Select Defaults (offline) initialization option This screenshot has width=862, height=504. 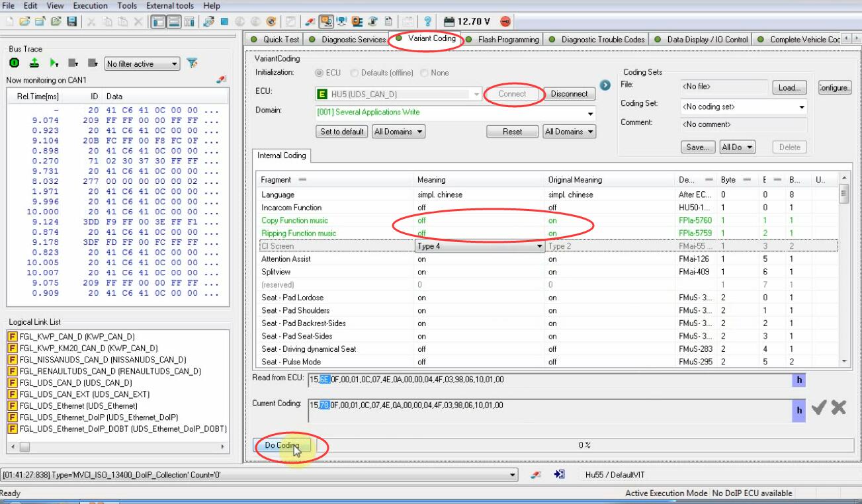pyautogui.click(x=355, y=73)
